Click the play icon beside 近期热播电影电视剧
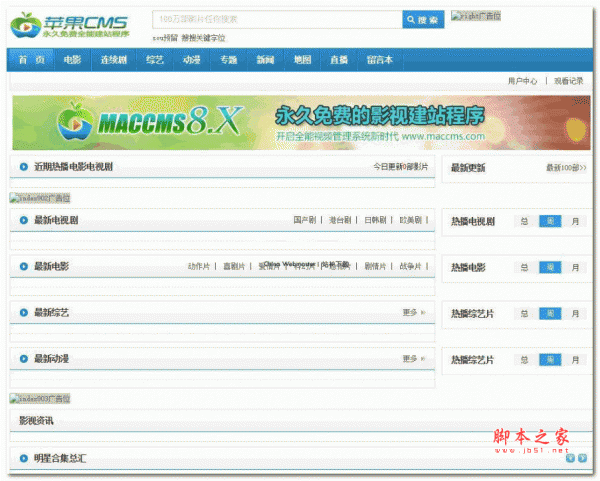Image resolution: width=600 pixels, height=481 pixels. 24,167
